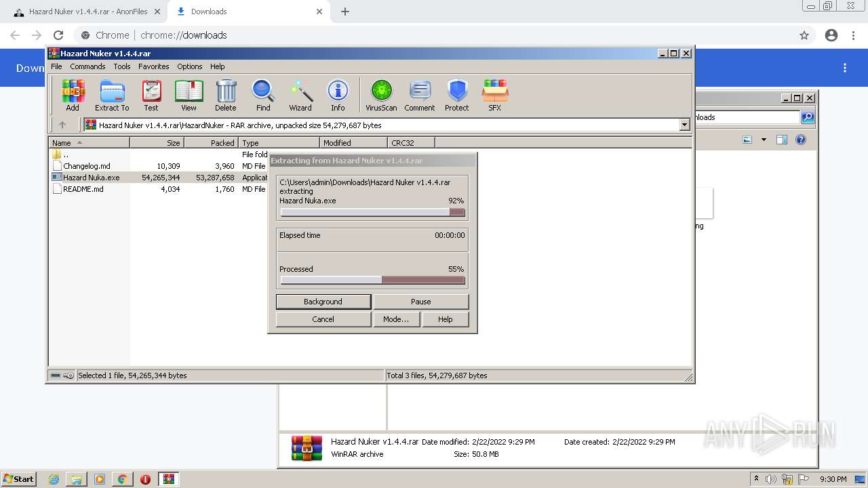Sort by the Packed column header
This screenshot has width=868, height=488.
click(x=211, y=142)
